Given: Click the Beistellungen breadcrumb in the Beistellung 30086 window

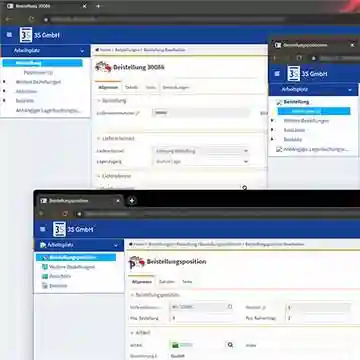Looking at the screenshot, I should 127,50.
